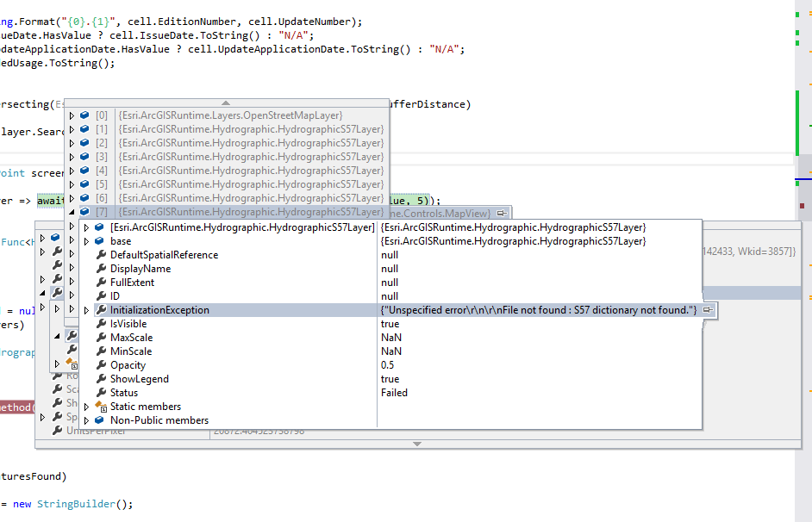This screenshot has height=522, width=812.
Task: Select the ShowLegend value true
Action: pos(390,379)
